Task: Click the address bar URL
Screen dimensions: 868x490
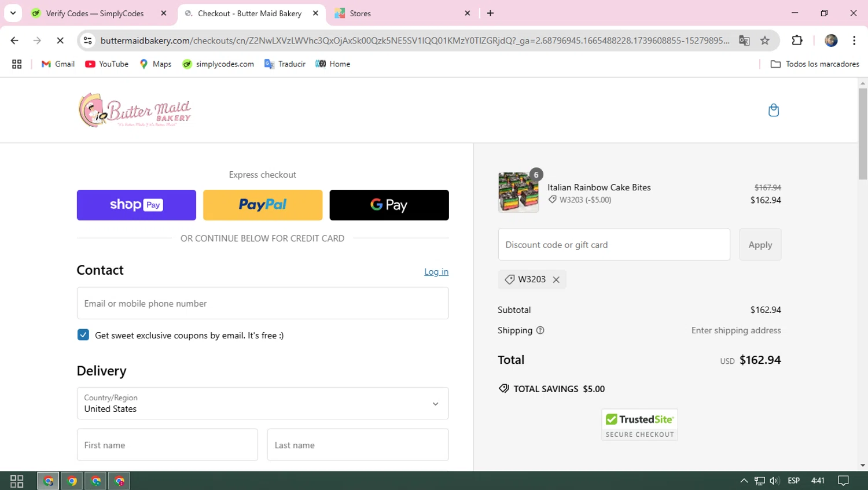Action: coord(414,40)
